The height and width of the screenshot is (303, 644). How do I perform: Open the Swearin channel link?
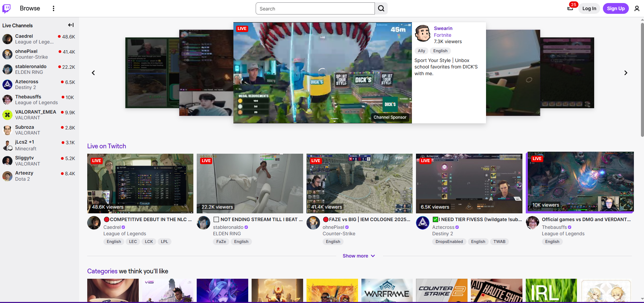point(443,28)
